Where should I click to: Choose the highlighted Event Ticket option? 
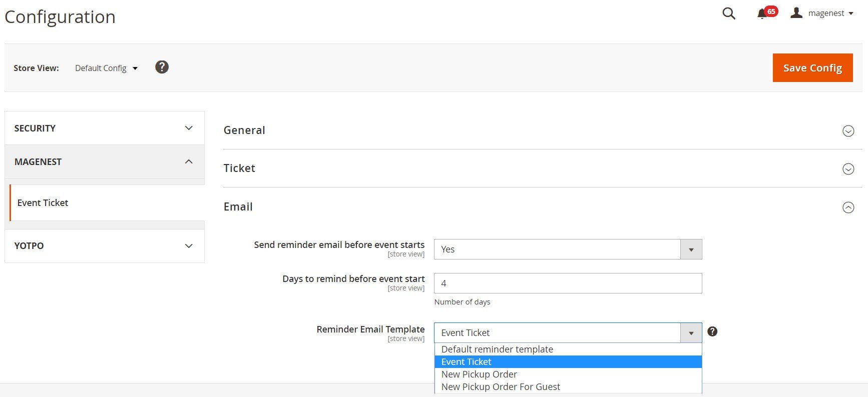[x=568, y=361]
